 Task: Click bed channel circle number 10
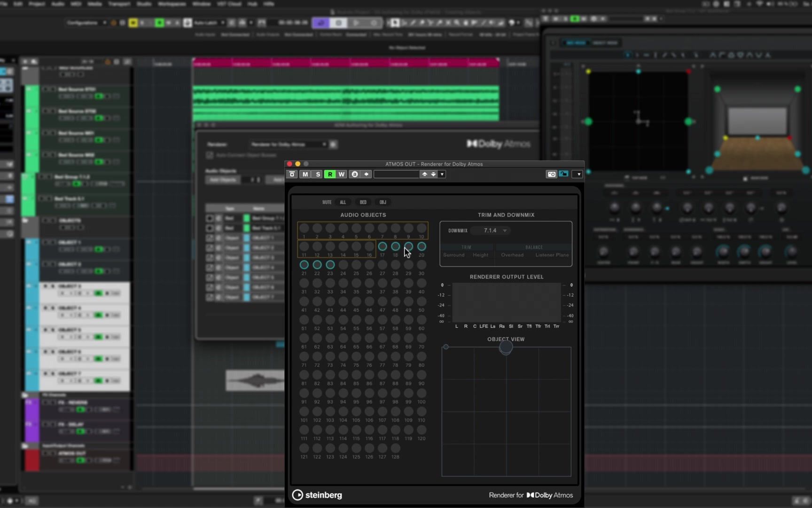click(422, 228)
